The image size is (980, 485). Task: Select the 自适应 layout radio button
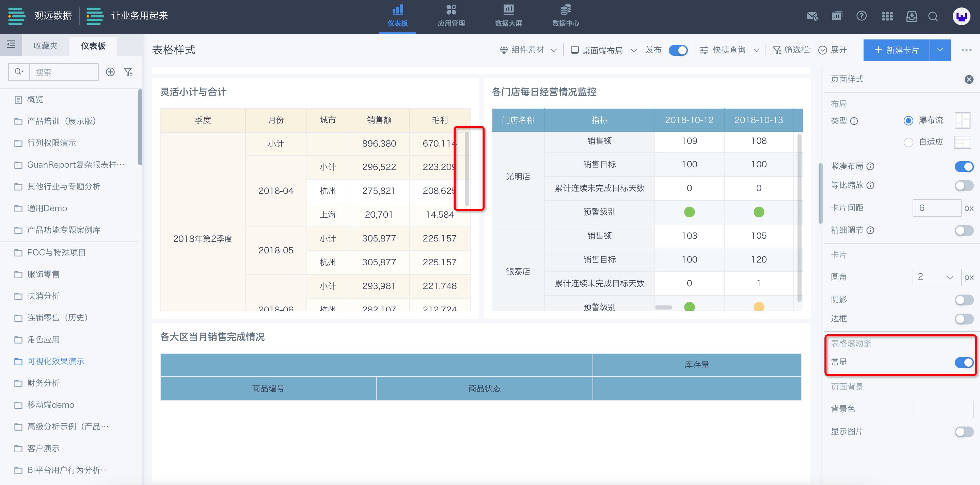908,143
